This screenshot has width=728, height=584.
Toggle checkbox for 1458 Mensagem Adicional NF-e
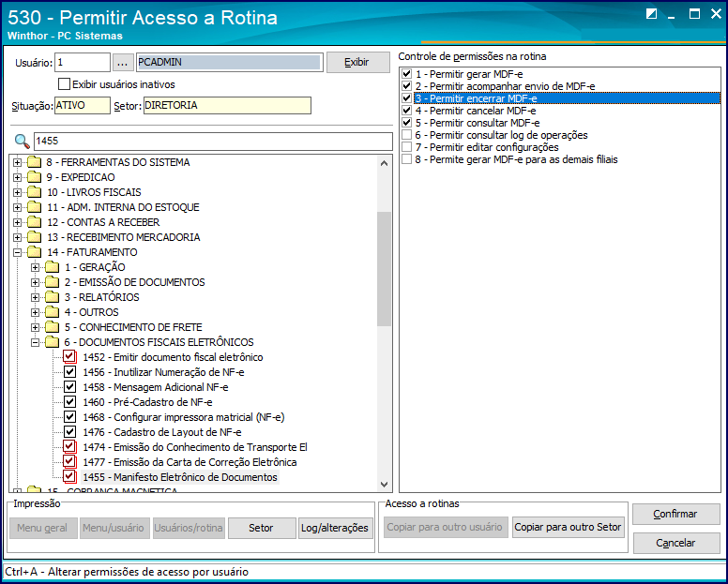coord(69,387)
